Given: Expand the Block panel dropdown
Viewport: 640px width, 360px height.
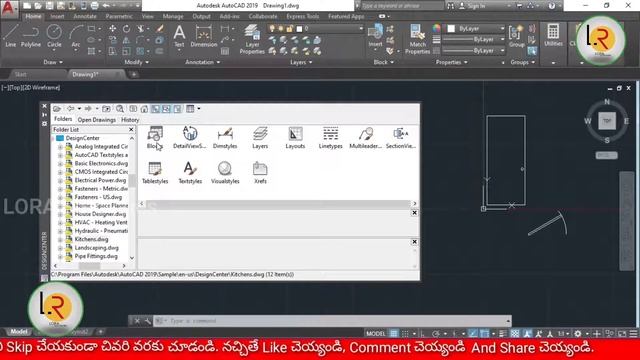Looking at the screenshot, I should 384,62.
